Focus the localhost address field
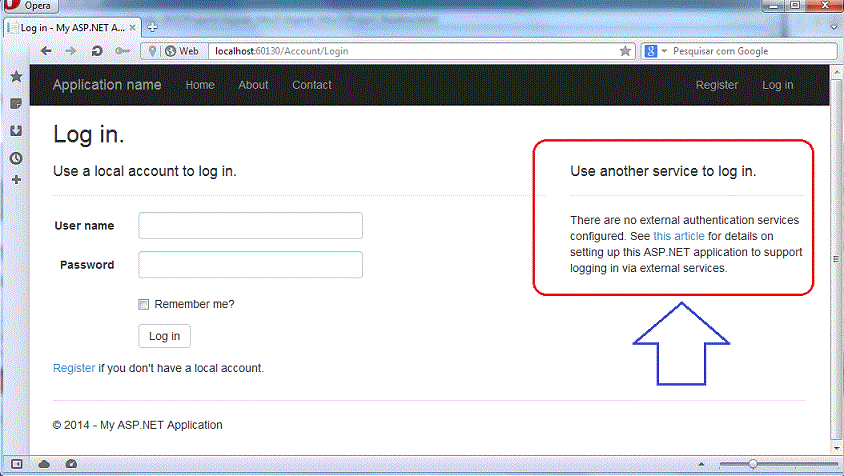 tap(414, 51)
